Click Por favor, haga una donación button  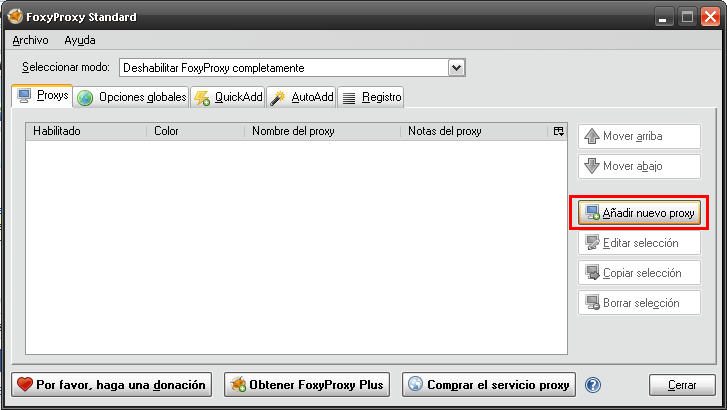point(112,384)
